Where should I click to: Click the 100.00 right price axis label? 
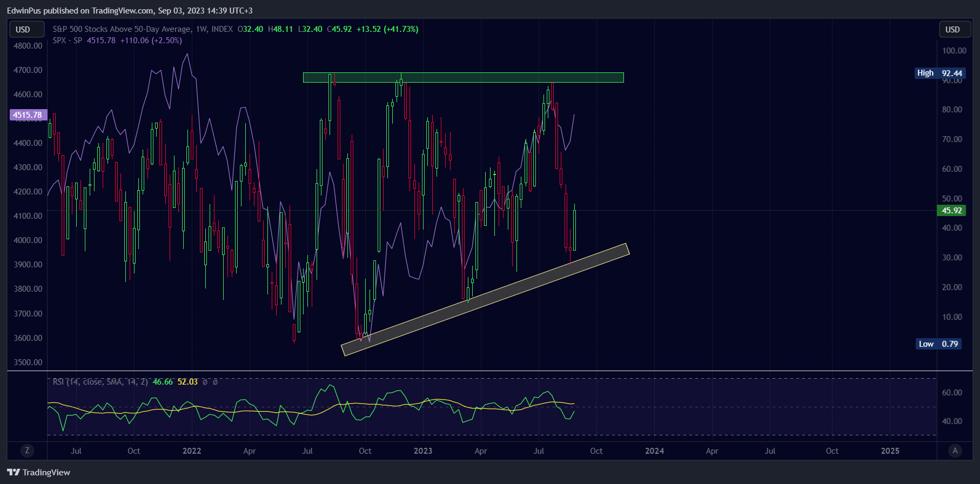pos(955,51)
